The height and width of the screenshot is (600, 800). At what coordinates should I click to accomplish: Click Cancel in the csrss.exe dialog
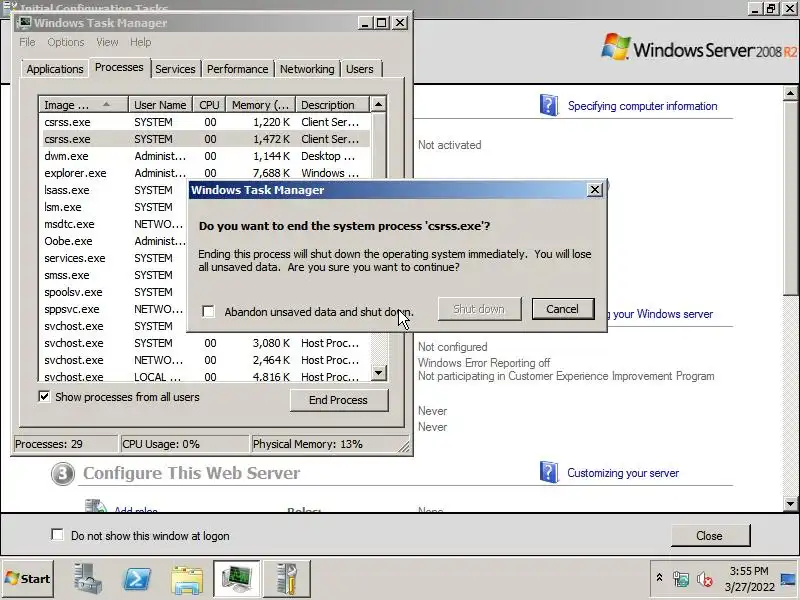(563, 309)
